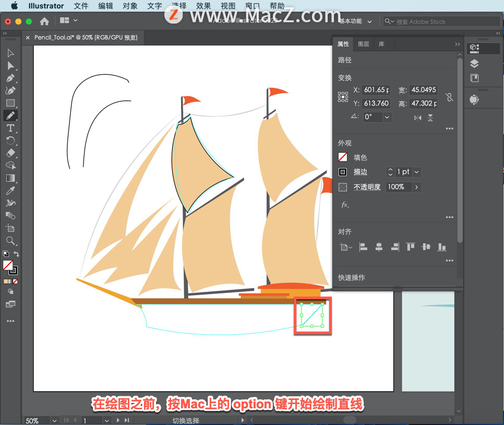Click the 填色 fill swatch
Viewport: 504px width, 425px height.
click(343, 157)
